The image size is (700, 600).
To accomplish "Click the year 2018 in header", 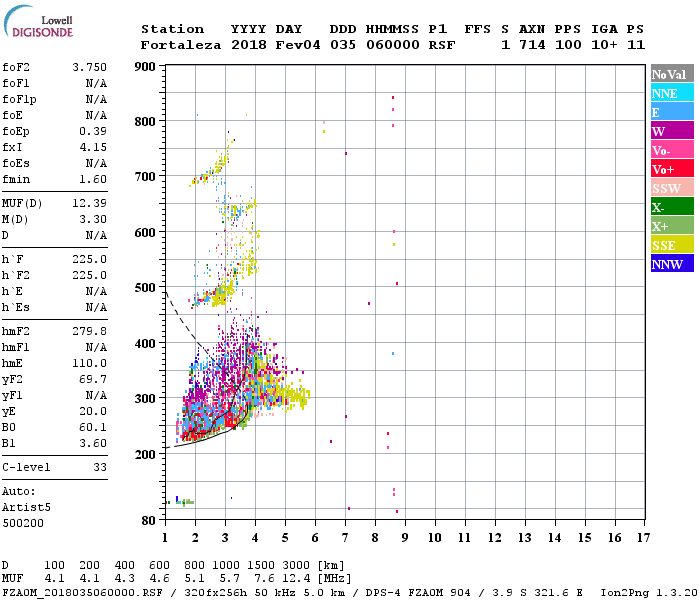I will pos(249,45).
